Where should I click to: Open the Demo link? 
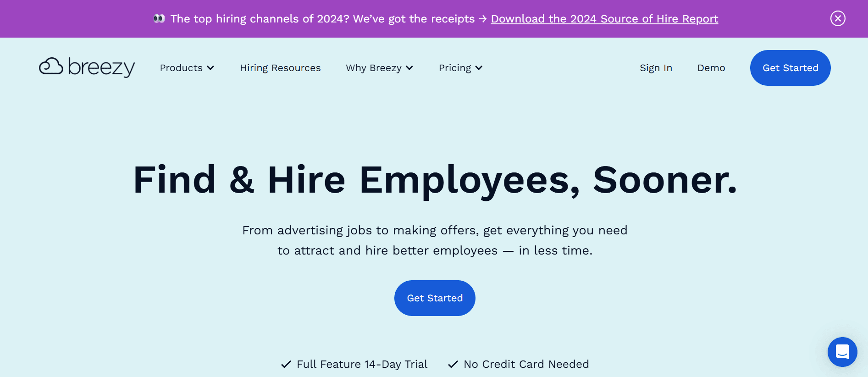(x=711, y=68)
